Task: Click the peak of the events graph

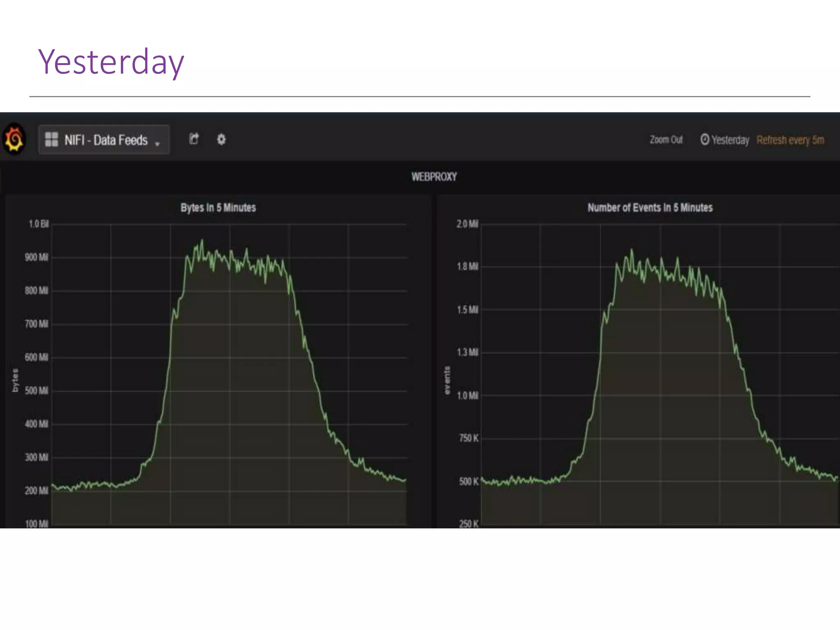Action: point(632,249)
